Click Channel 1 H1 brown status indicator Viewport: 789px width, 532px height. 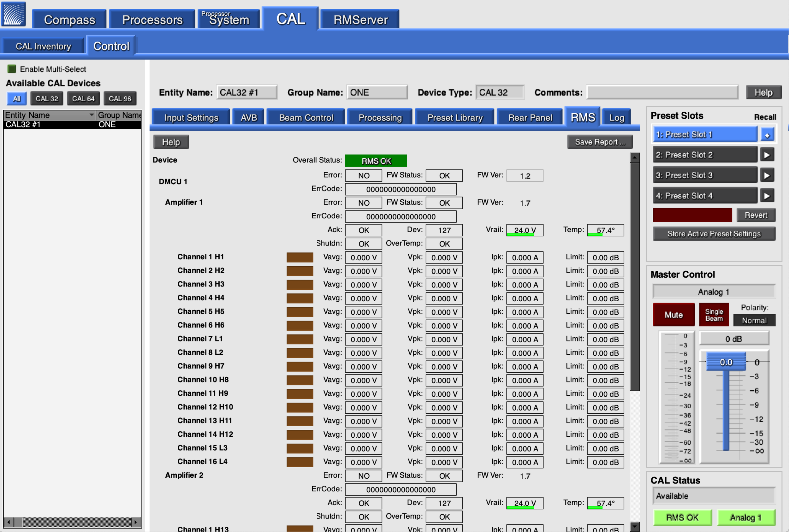click(x=300, y=257)
